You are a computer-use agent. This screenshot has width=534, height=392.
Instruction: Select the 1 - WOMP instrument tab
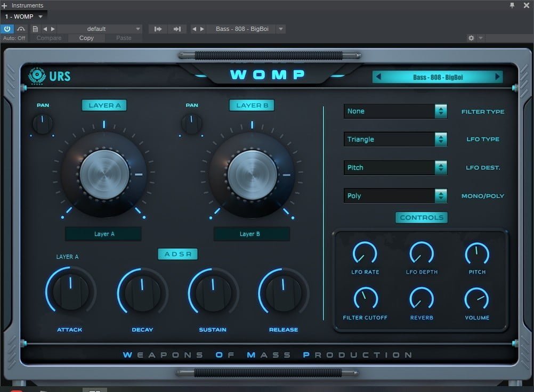[19, 17]
